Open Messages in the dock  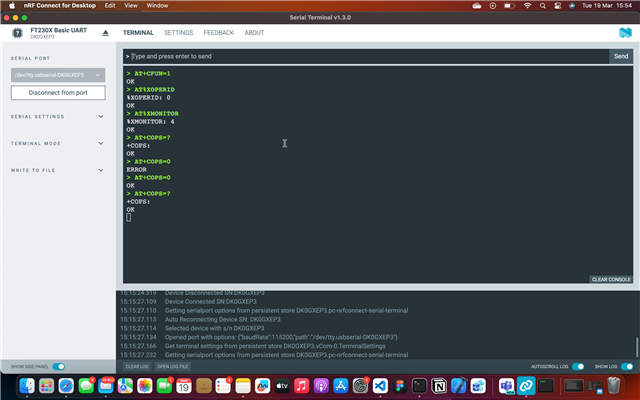86,385
